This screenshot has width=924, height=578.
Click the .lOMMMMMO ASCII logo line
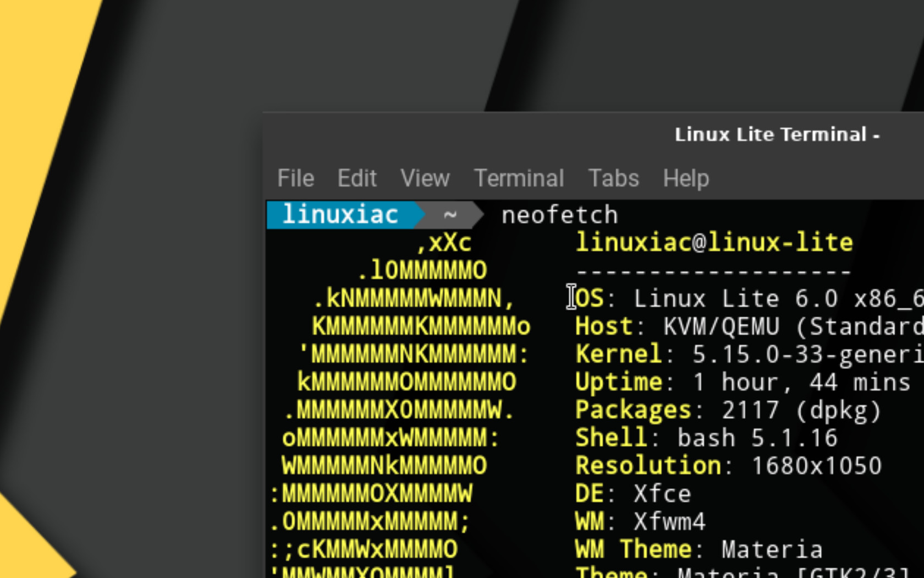pyautogui.click(x=422, y=271)
